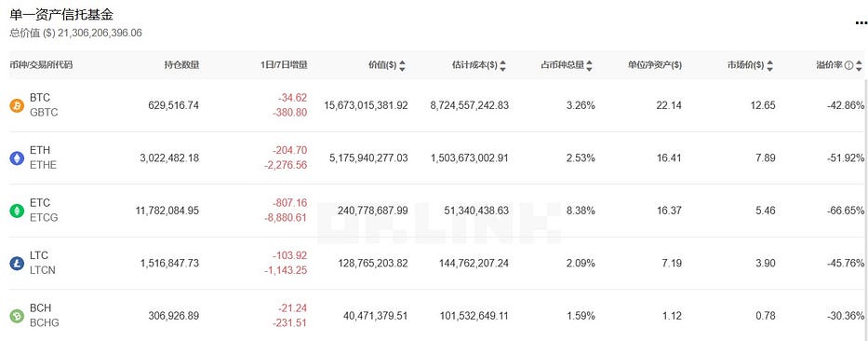Screen dimensions: 868x341
Task: Open the ETCG ticker link
Action: [44, 218]
